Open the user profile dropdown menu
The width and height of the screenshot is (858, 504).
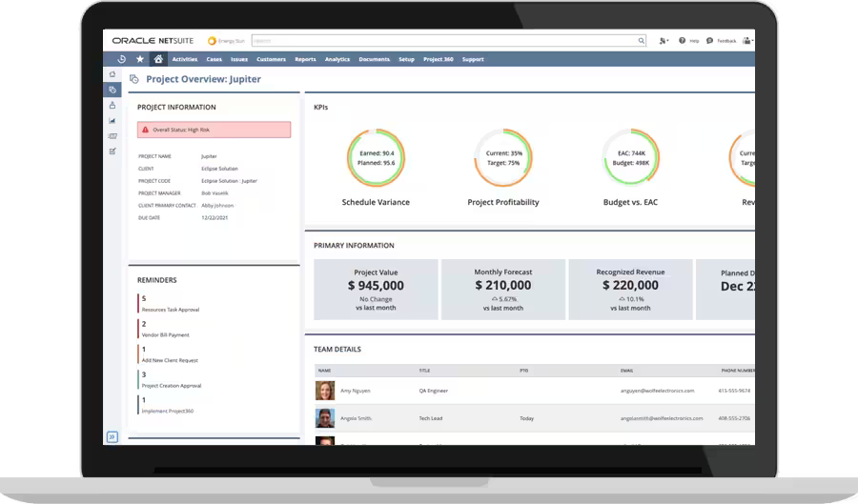(747, 41)
